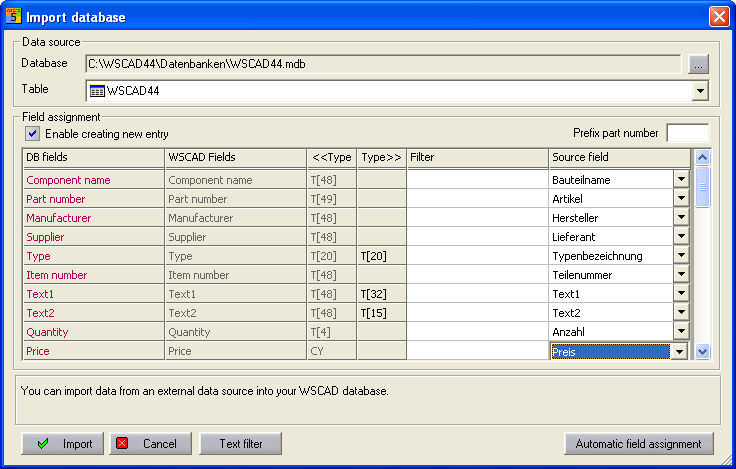Click the Type>> column header
Image resolution: width=736 pixels, height=469 pixels.
382,158
